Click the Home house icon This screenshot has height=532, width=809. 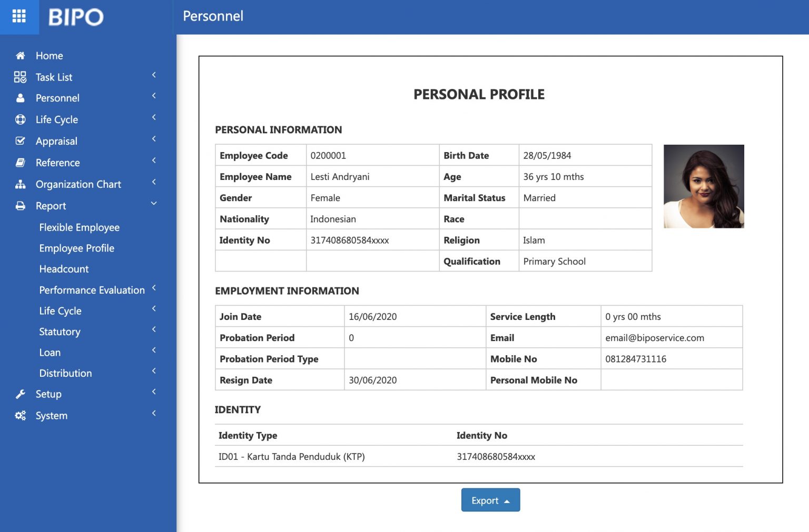[20, 56]
